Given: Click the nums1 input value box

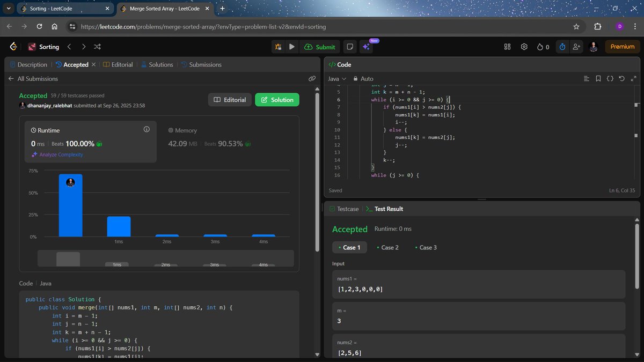Looking at the screenshot, I should pos(479,284).
